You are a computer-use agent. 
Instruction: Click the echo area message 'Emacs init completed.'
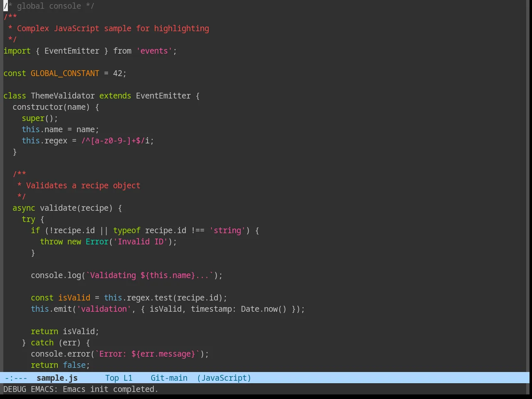[x=111, y=389]
